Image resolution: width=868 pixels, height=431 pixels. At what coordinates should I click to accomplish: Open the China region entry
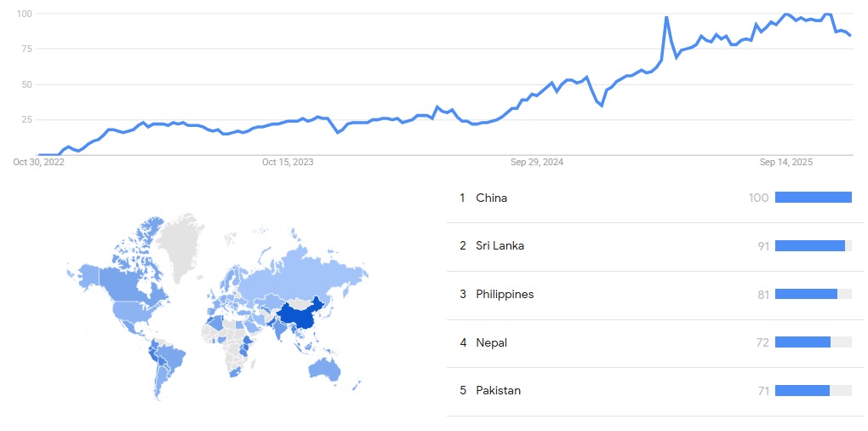[491, 198]
